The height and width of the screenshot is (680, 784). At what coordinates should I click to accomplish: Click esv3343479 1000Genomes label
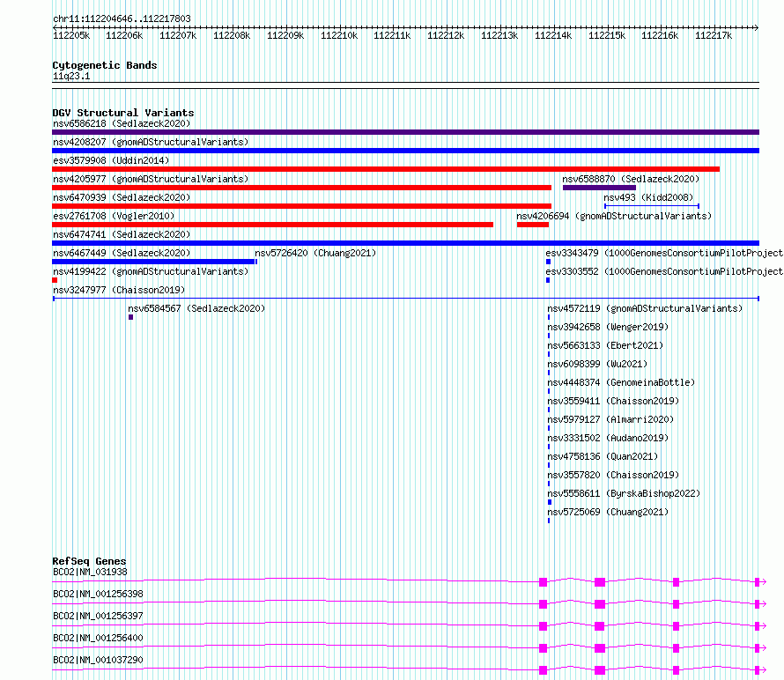click(x=664, y=253)
